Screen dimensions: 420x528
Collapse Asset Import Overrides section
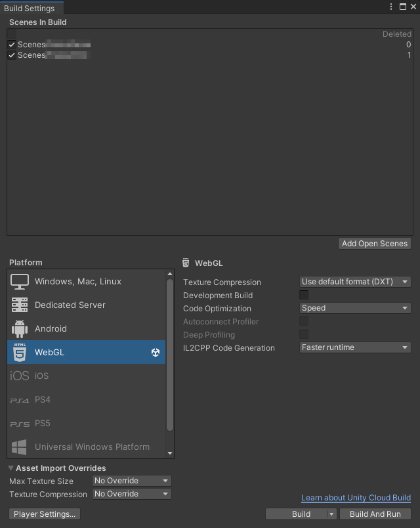pyautogui.click(x=10, y=468)
